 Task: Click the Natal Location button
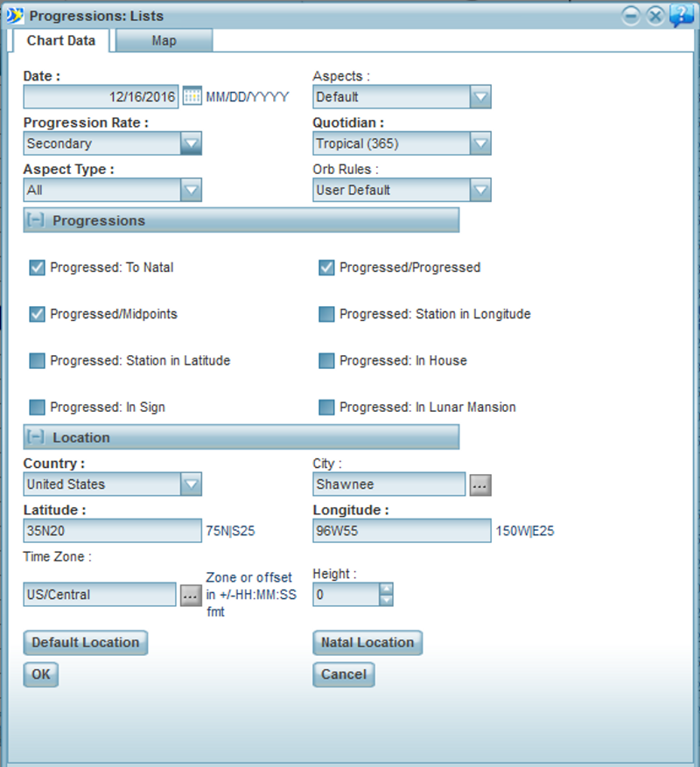coord(367,642)
